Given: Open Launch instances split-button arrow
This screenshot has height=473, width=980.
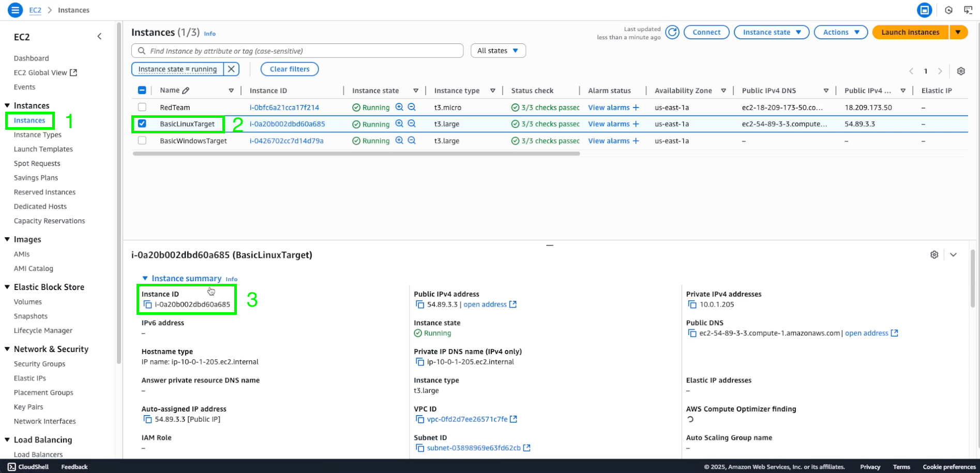Looking at the screenshot, I should (958, 32).
